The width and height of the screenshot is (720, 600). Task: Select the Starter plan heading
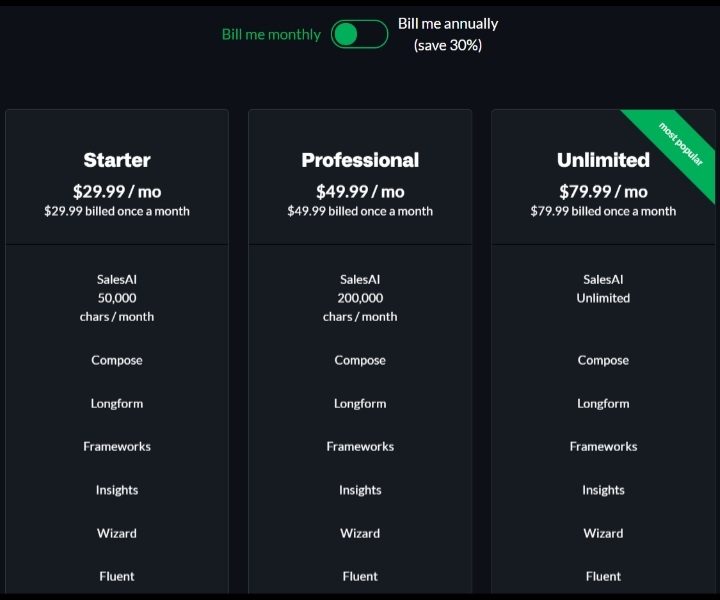[x=117, y=160]
